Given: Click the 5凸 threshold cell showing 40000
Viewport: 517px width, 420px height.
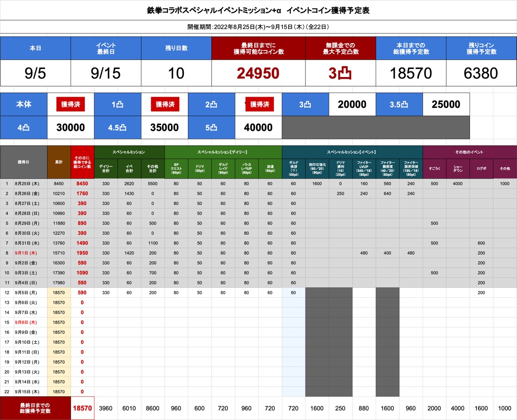Looking at the screenshot, I should pyautogui.click(x=258, y=128).
